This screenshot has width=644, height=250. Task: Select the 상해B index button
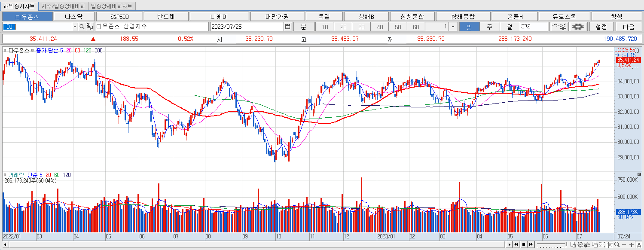point(366,17)
